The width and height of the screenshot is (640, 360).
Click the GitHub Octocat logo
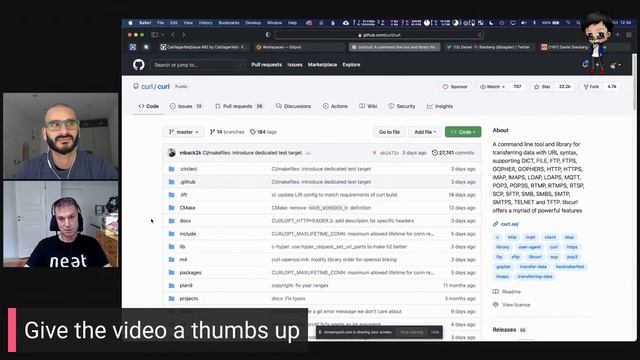[x=139, y=64]
